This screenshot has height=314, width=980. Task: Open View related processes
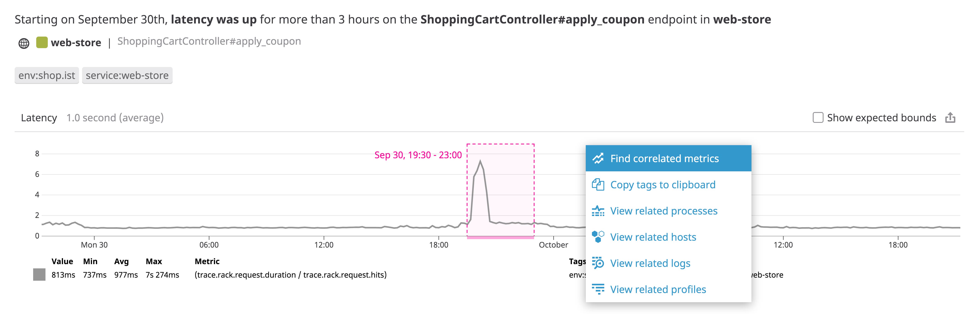tap(663, 211)
